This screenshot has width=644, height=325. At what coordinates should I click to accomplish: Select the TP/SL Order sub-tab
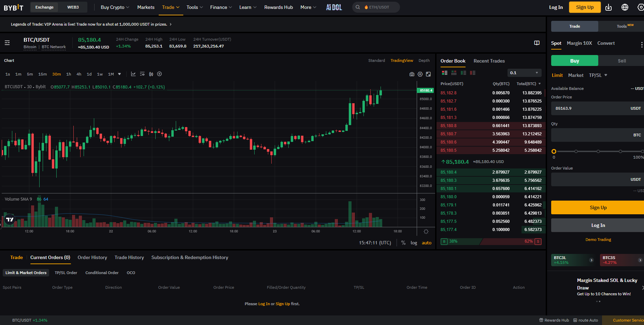[x=66, y=273]
